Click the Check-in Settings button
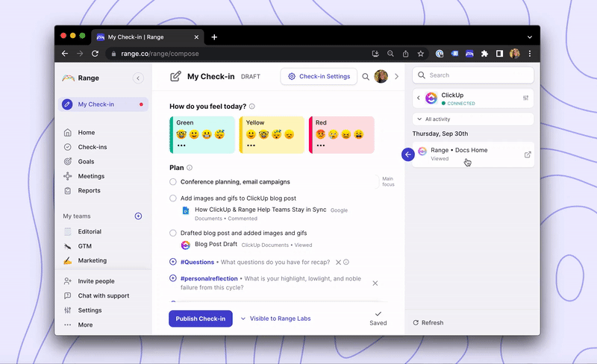 pos(319,76)
